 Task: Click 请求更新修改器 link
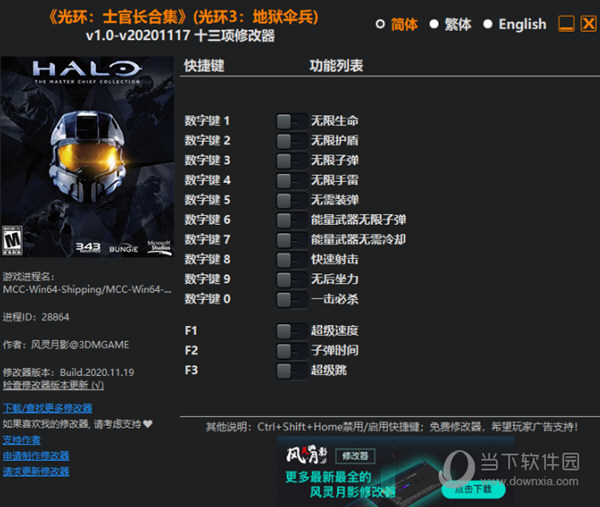tap(36, 471)
